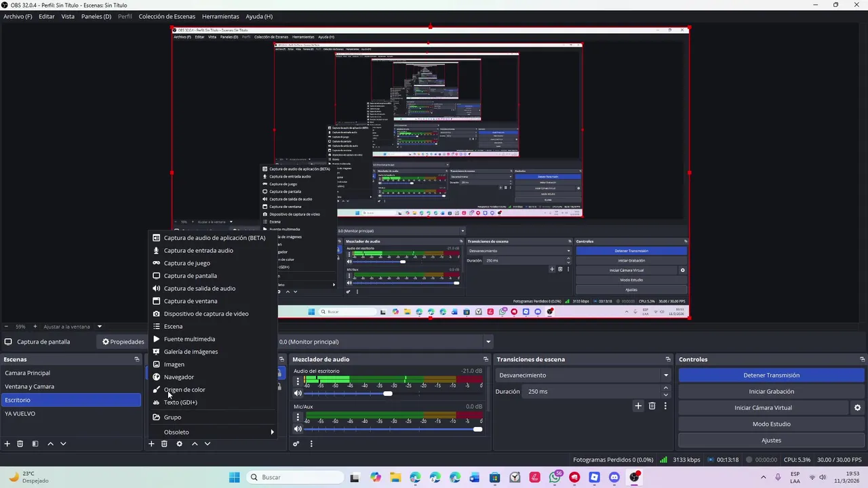Mute the Mic/Aux channel
868x488 pixels.
[298, 429]
